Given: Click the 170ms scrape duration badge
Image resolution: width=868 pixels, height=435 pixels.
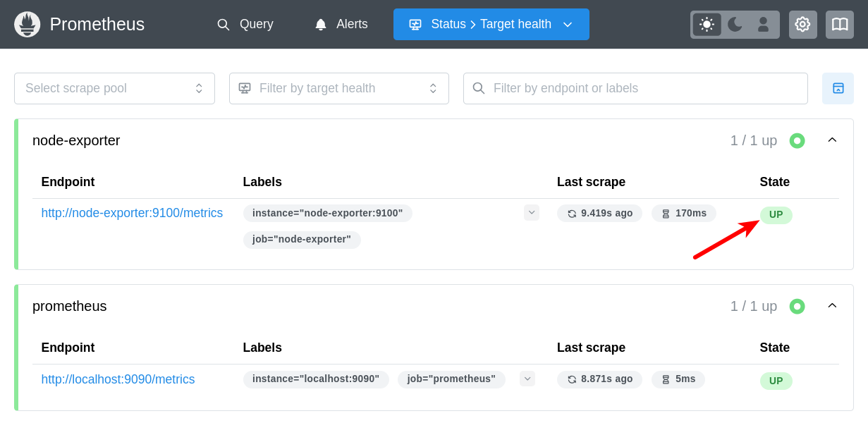Looking at the screenshot, I should tap(684, 213).
